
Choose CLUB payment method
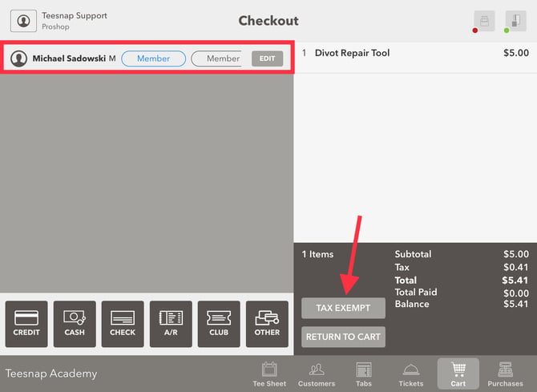219,324
